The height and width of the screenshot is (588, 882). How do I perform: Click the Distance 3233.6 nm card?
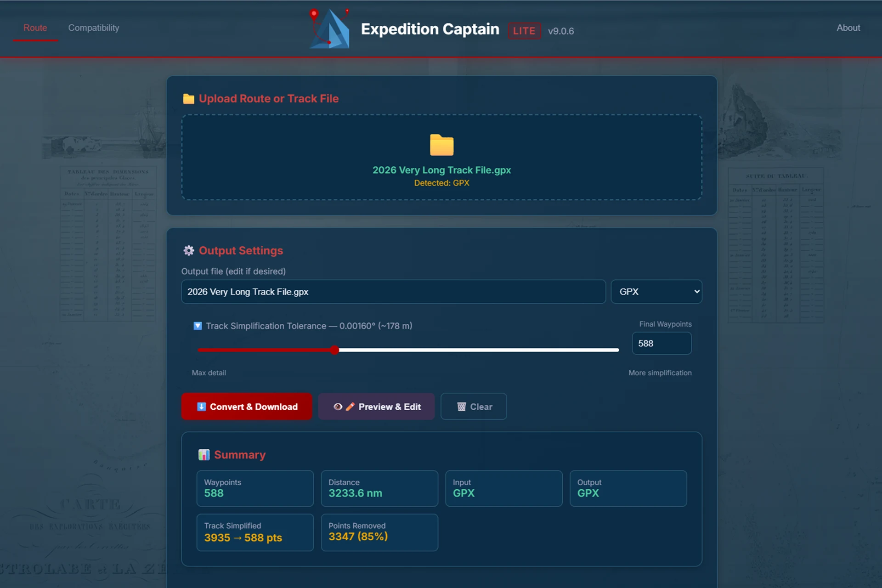click(x=379, y=488)
